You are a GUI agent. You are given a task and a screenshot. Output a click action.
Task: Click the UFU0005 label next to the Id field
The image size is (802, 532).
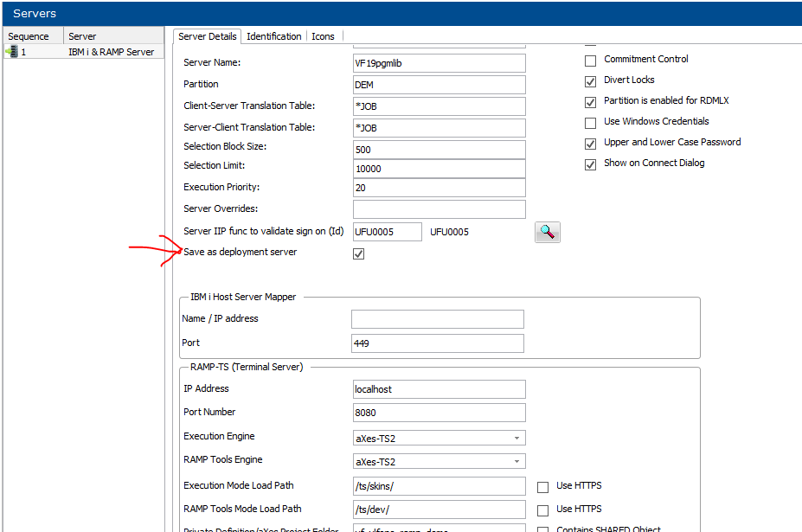click(449, 232)
